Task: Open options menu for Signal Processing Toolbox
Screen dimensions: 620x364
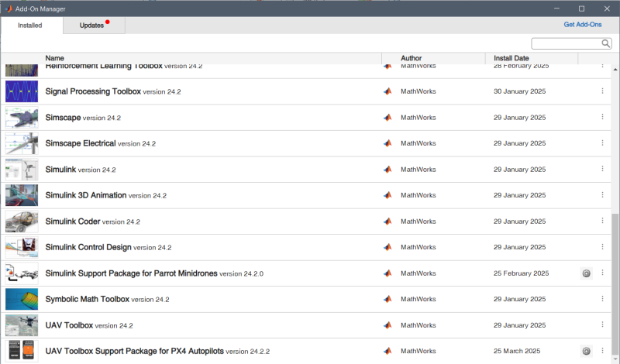Action: coord(602,91)
